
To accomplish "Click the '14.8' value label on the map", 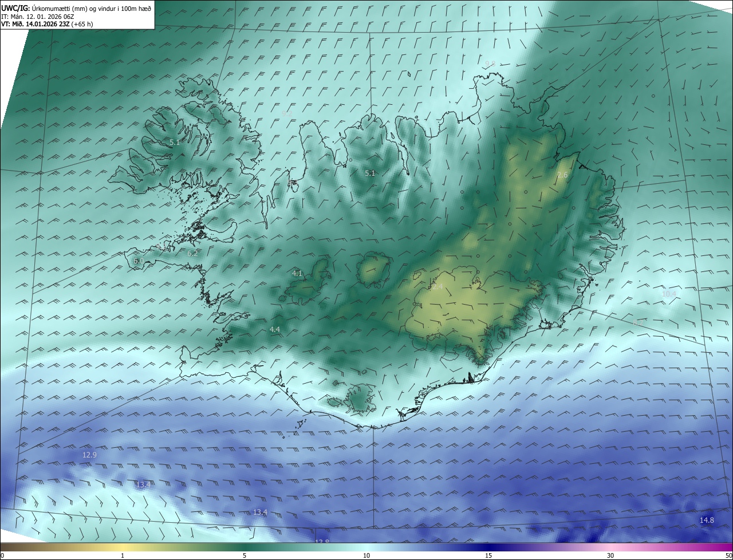I will [707, 520].
